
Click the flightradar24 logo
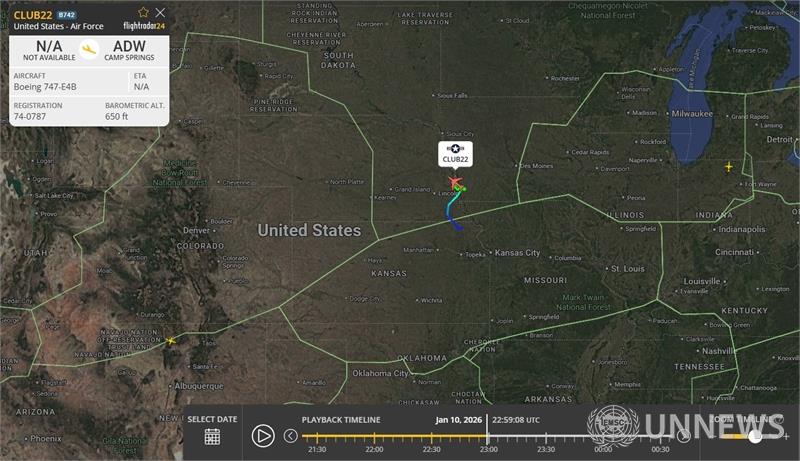144,26
